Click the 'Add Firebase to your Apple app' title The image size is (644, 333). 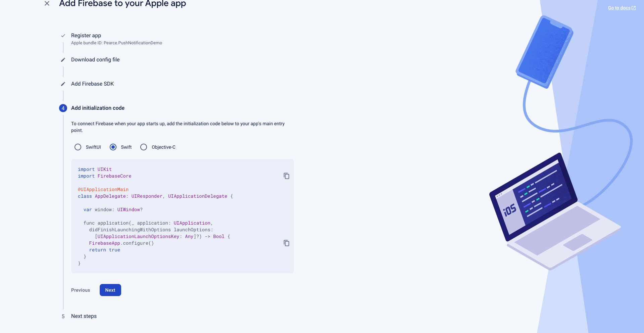coord(122,4)
